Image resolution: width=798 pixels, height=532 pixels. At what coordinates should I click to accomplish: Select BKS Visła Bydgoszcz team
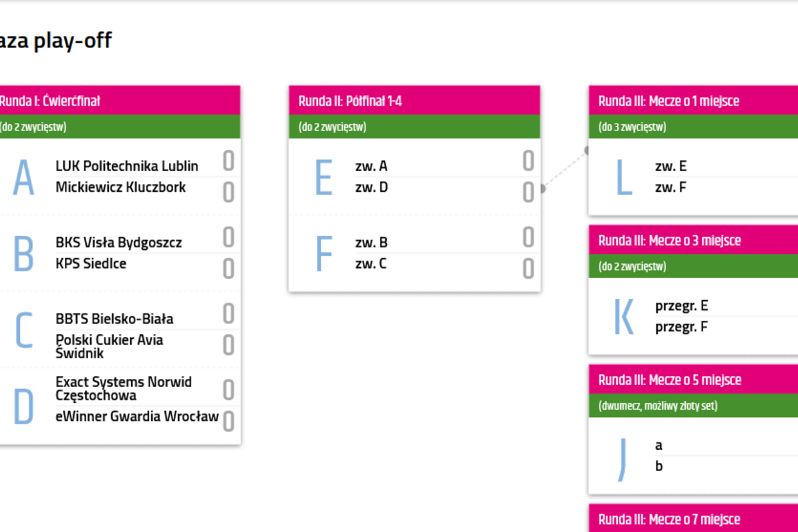pyautogui.click(x=118, y=243)
